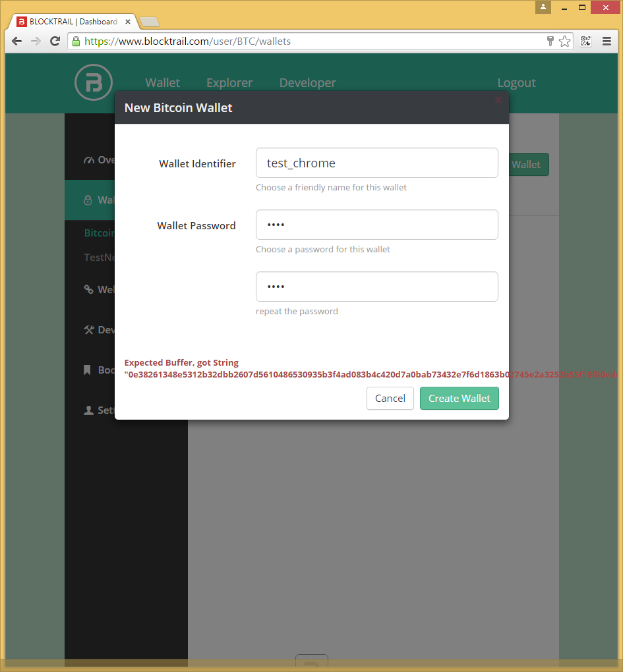
Task: Click the green padlock security icon
Action: pos(76,41)
